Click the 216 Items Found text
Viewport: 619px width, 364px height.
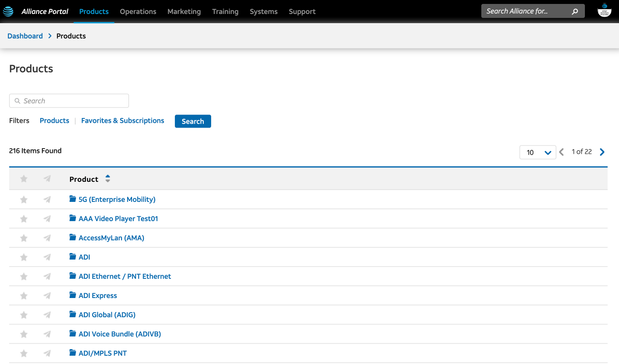point(35,151)
